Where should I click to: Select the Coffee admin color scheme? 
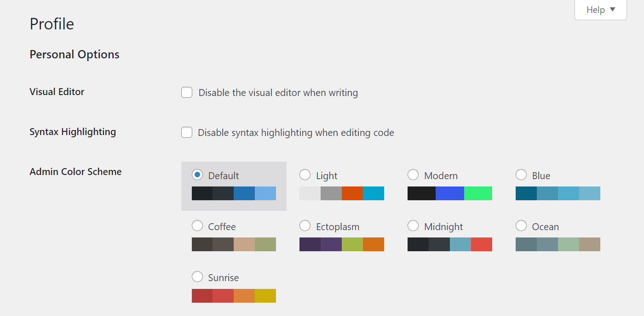click(197, 226)
